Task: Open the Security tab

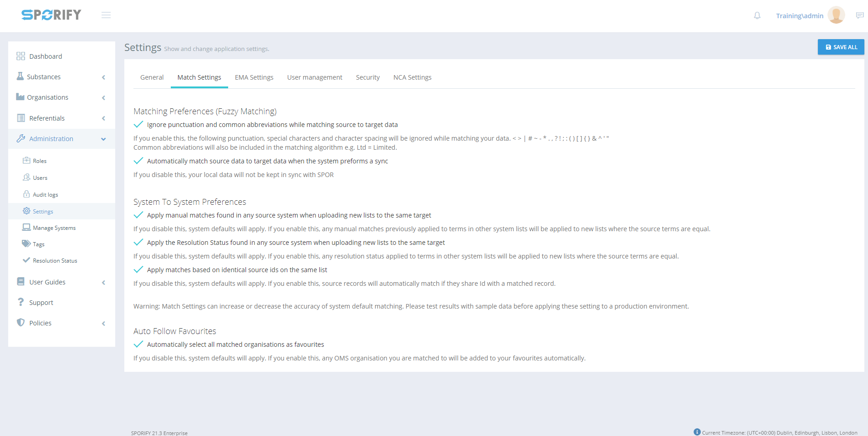Action: pos(368,77)
